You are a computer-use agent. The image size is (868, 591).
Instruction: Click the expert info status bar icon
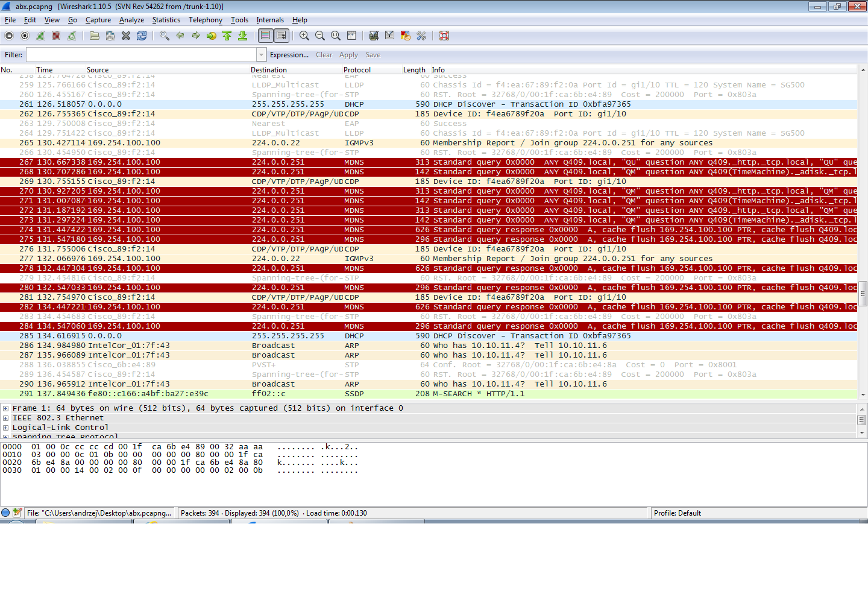click(x=5, y=513)
